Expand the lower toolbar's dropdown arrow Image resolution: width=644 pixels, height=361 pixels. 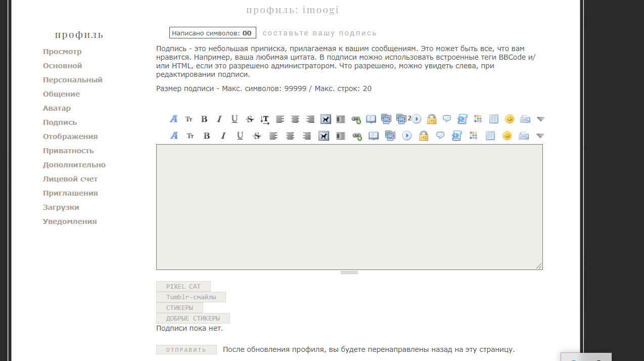click(540, 136)
